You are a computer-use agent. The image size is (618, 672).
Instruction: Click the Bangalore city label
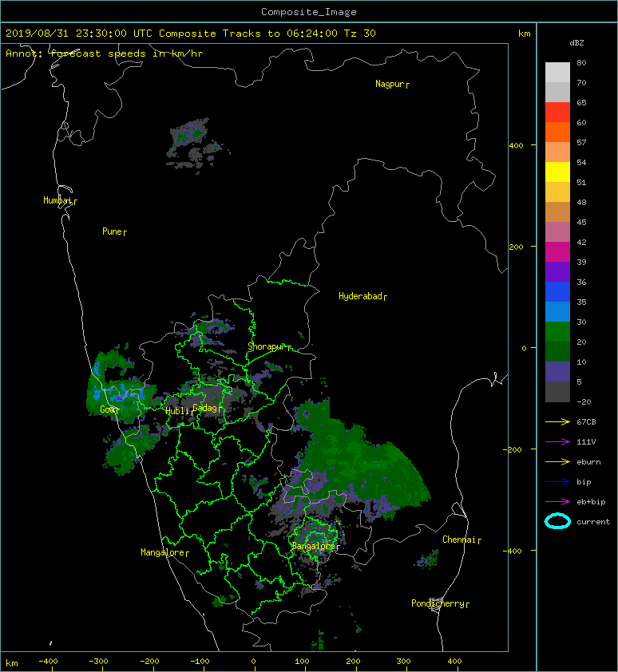(x=313, y=546)
